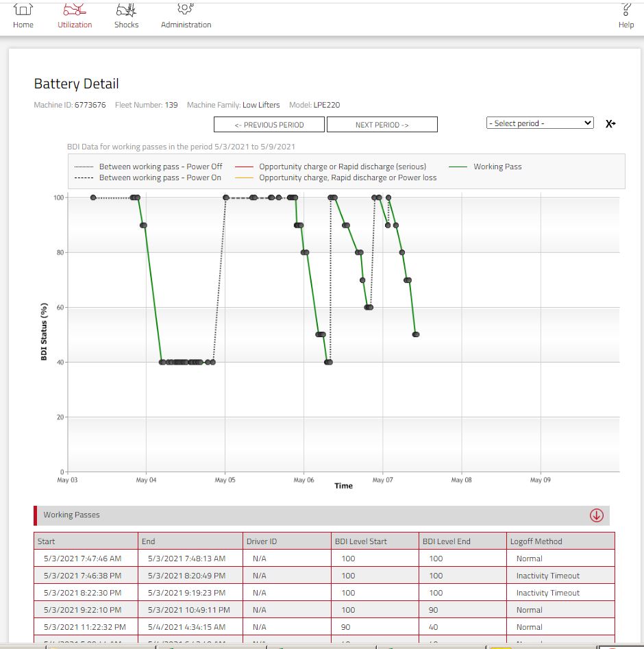Click the Battery Detail heading
644x649 pixels.
pyautogui.click(x=76, y=84)
